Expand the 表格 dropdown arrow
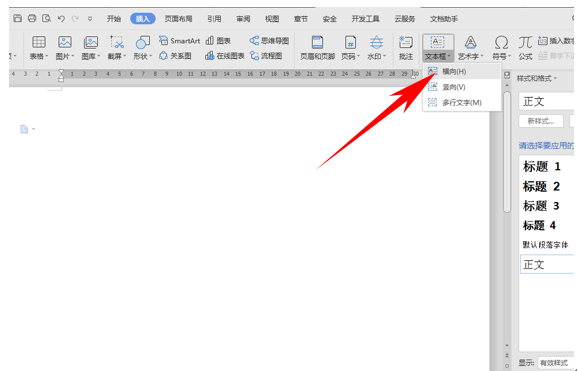The height and width of the screenshot is (371, 578). pyautogui.click(x=47, y=56)
